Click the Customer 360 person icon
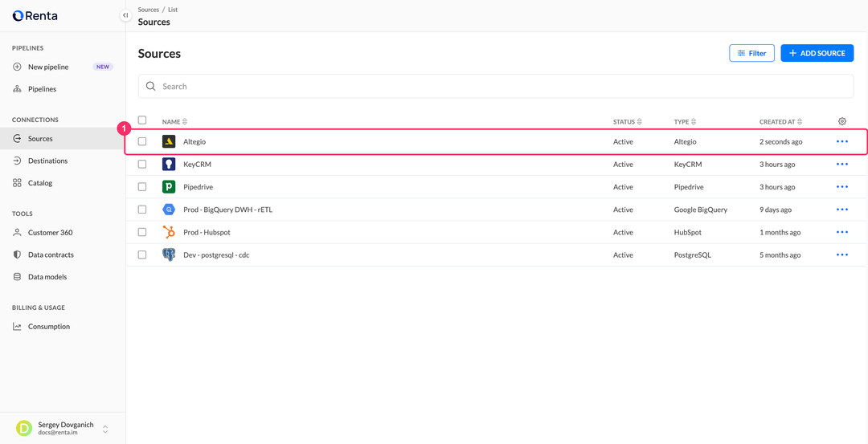Screen dimensions: 868x444 (17, 233)
